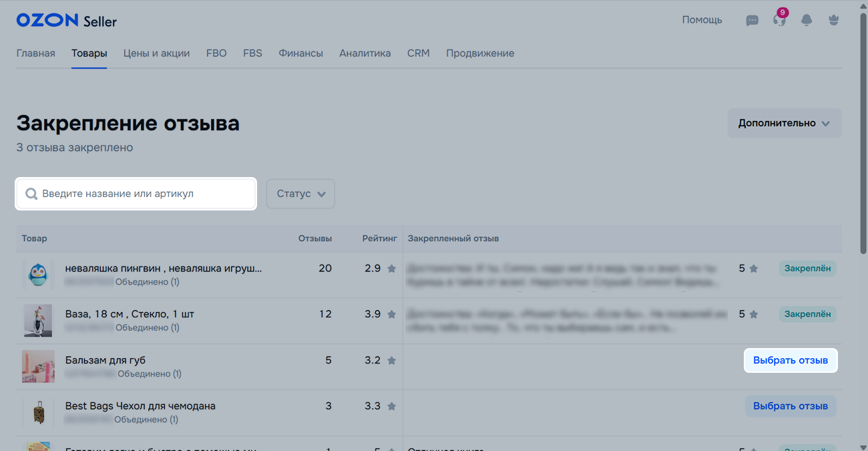Open the lip balm product image
Viewport: 868px width, 451px height.
[38, 367]
